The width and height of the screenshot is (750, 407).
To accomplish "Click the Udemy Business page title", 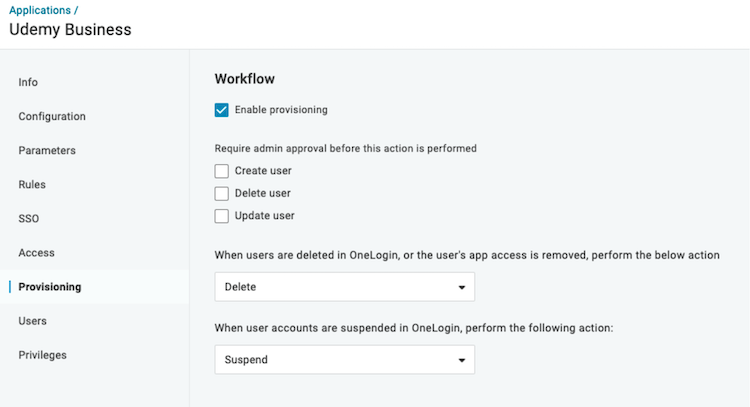I will pos(70,29).
